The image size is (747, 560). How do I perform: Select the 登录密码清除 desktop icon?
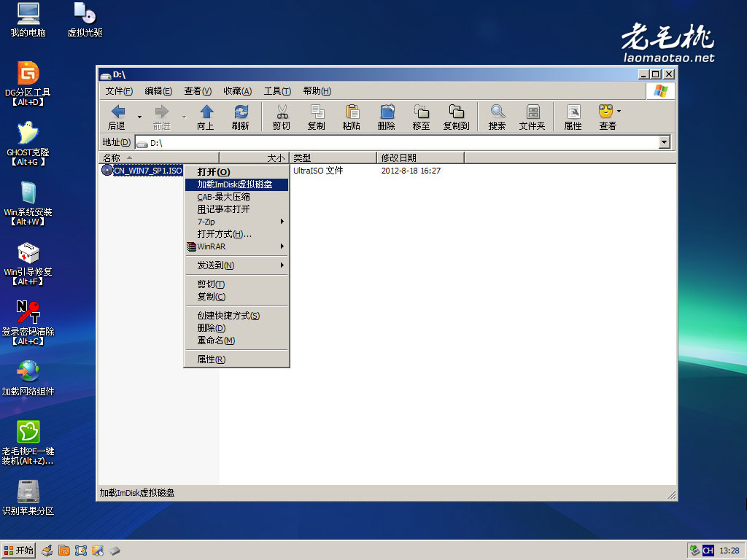(x=28, y=323)
